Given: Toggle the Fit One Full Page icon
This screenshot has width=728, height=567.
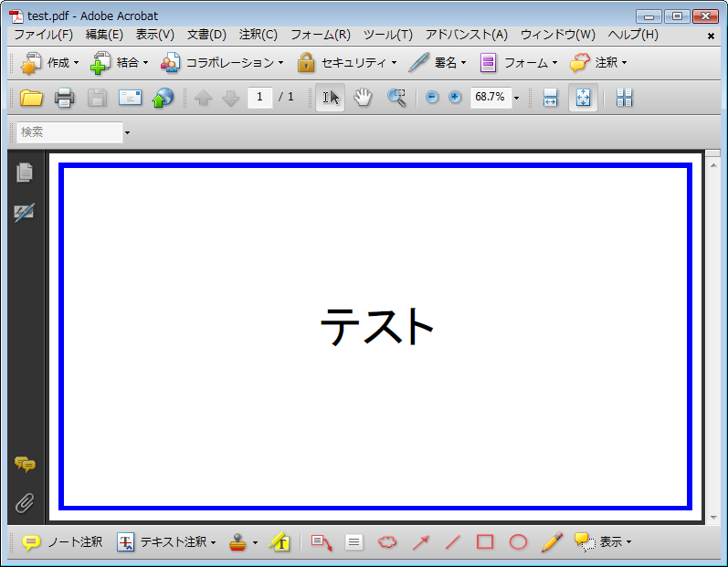Looking at the screenshot, I should coord(583,98).
